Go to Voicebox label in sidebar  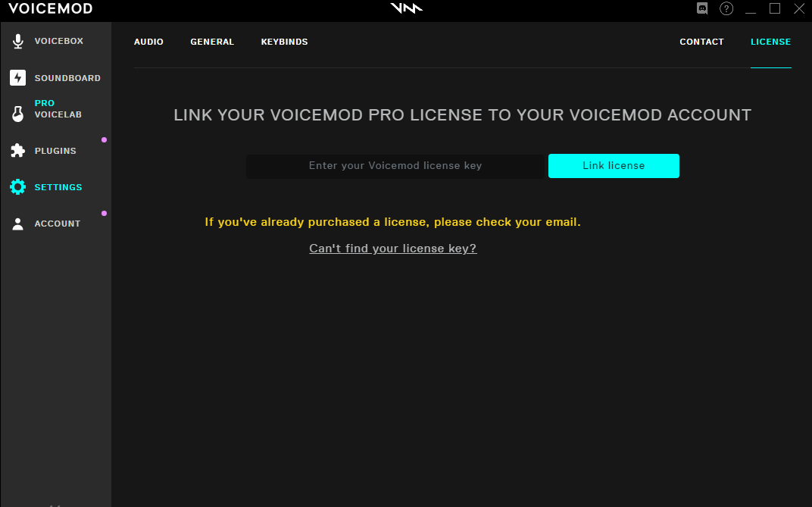[59, 41]
